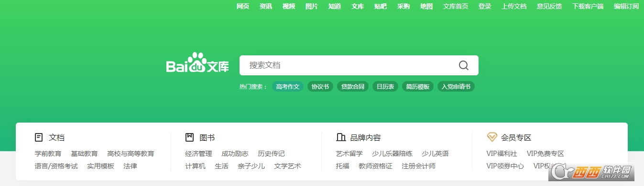644x186 pixels.
Task: Open 图片 in top navigation
Action: pos(312,6)
